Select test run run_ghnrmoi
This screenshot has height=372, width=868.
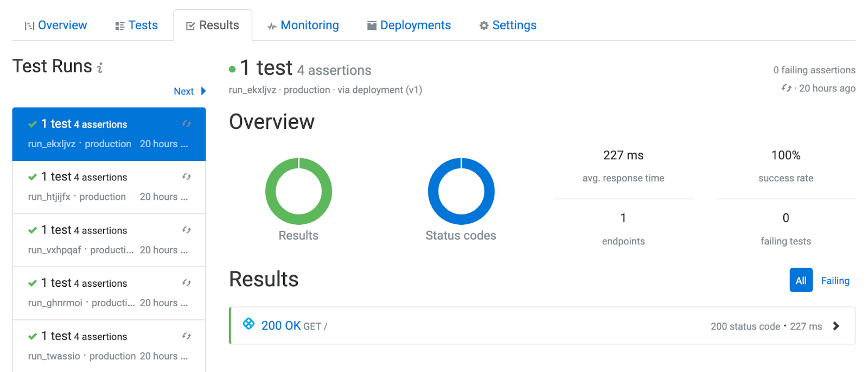tap(109, 293)
